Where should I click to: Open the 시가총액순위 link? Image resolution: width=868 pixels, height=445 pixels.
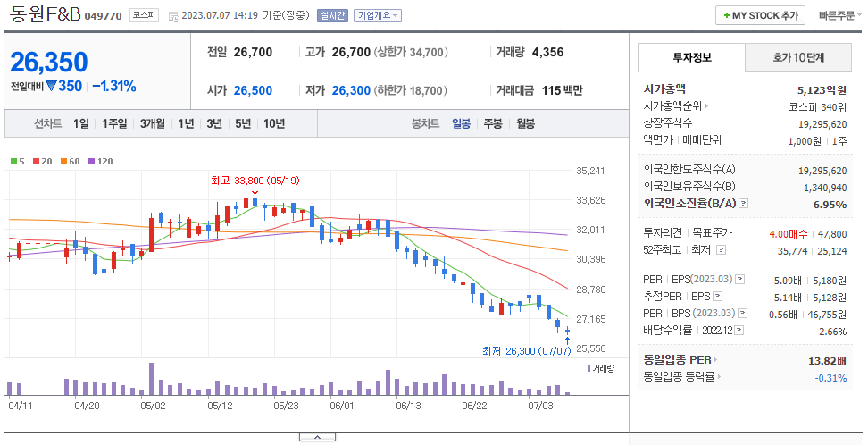(675, 105)
